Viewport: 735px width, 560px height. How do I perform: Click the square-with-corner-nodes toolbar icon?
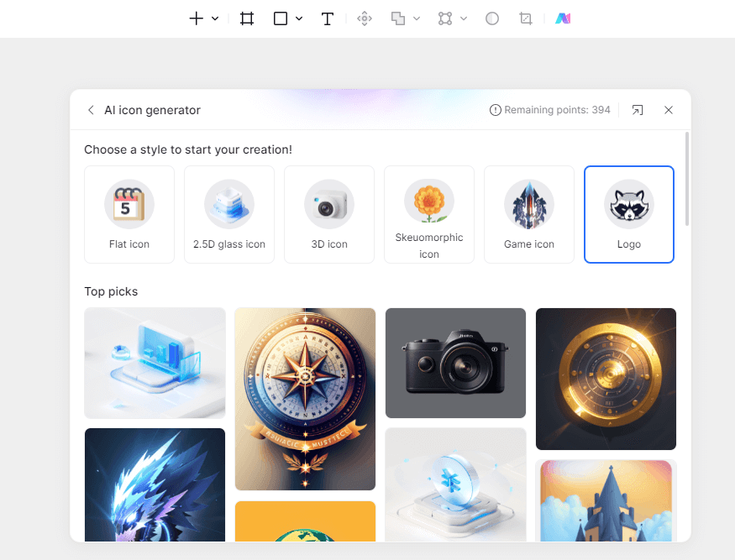(445, 18)
